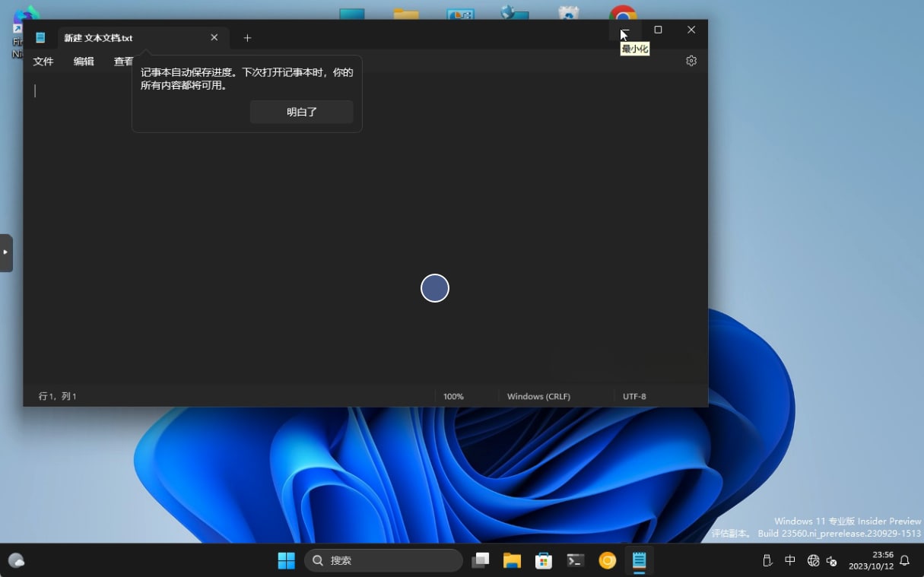Click the 100% zoom level indicator
The height and width of the screenshot is (577, 924).
(453, 396)
